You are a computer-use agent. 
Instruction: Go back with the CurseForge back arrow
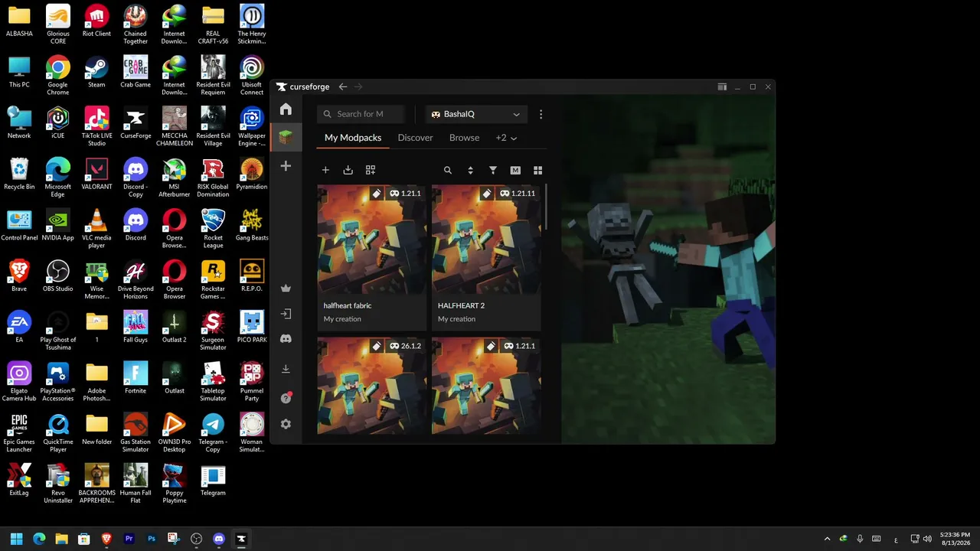pyautogui.click(x=343, y=87)
